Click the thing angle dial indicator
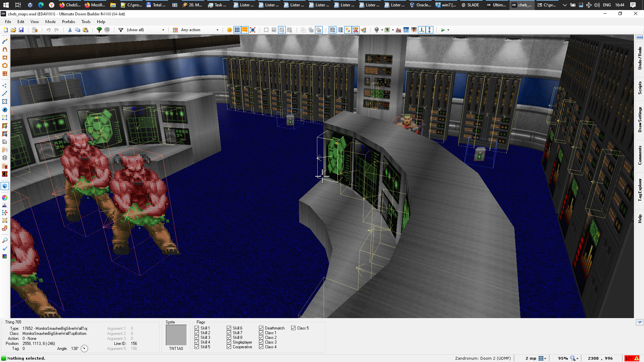 84,349
